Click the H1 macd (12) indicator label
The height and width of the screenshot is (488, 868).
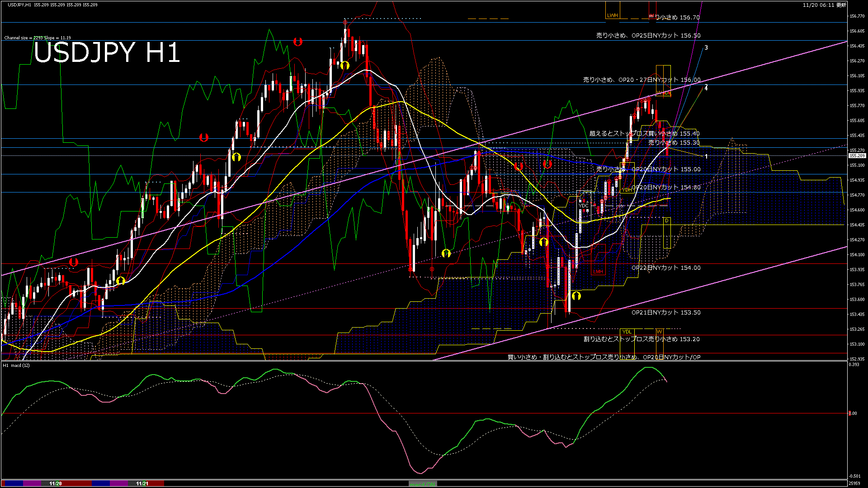pyautogui.click(x=17, y=365)
